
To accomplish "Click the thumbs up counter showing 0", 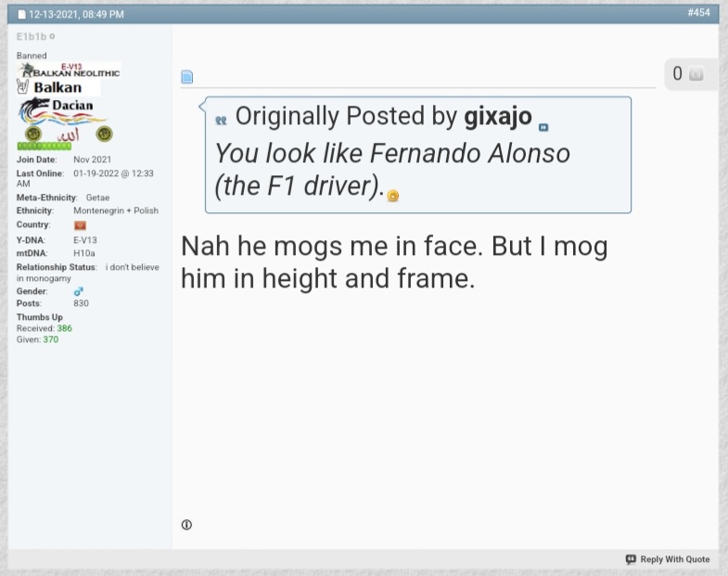I will 677,73.
